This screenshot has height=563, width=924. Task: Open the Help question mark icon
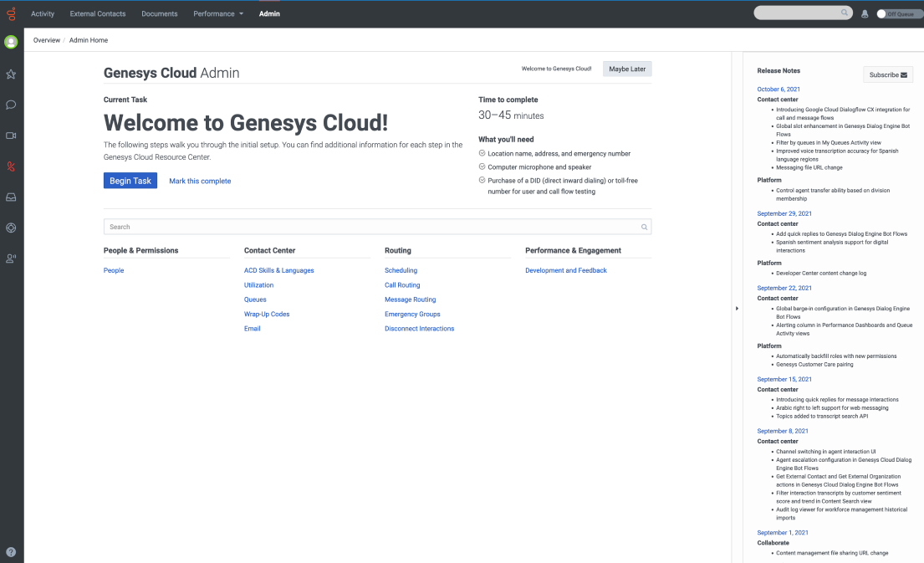pyautogui.click(x=11, y=552)
